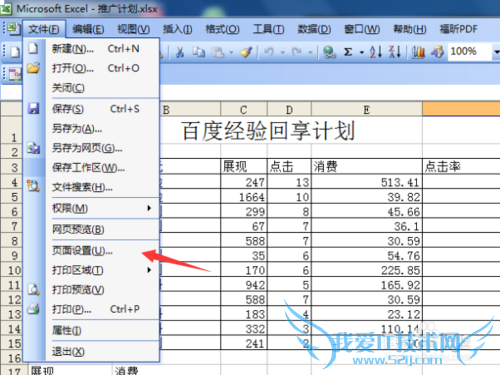Open the 福昕PDF menu
The height and width of the screenshot is (375, 500).
tap(459, 29)
